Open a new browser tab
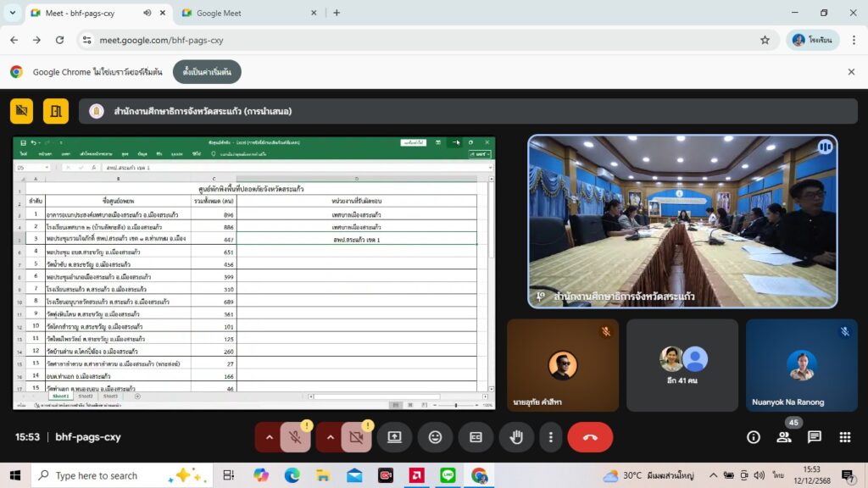868x488 pixels. pos(337,13)
